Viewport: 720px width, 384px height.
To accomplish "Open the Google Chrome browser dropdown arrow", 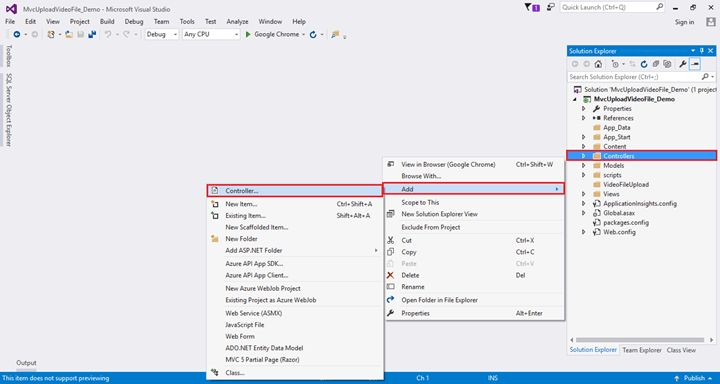I will click(304, 34).
